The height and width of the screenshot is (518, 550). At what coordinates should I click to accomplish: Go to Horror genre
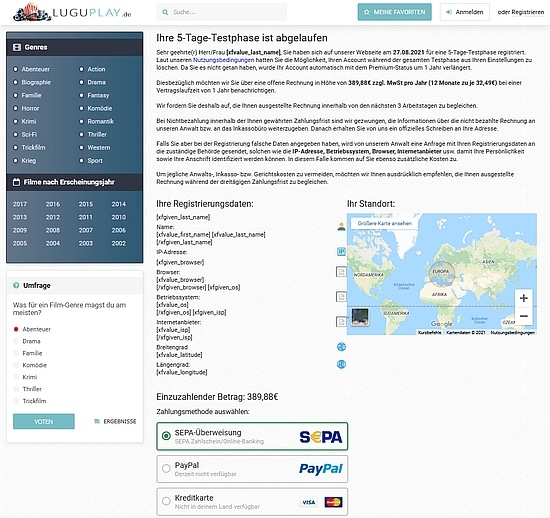pyautogui.click(x=30, y=108)
